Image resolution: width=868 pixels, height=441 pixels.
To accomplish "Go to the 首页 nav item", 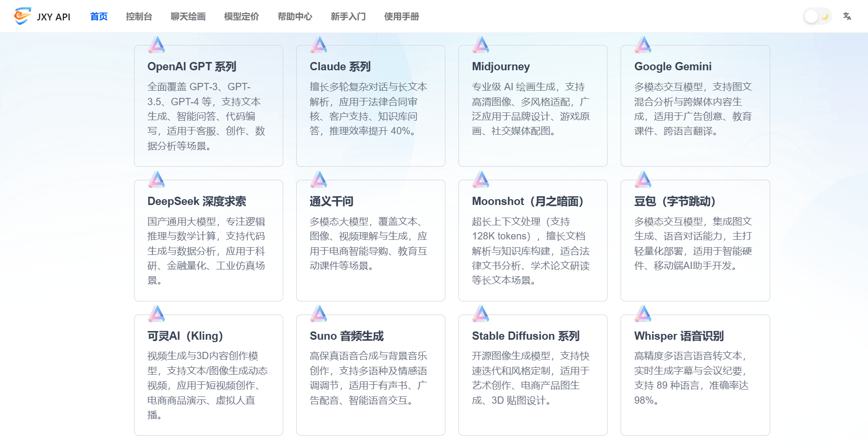I will [x=99, y=16].
